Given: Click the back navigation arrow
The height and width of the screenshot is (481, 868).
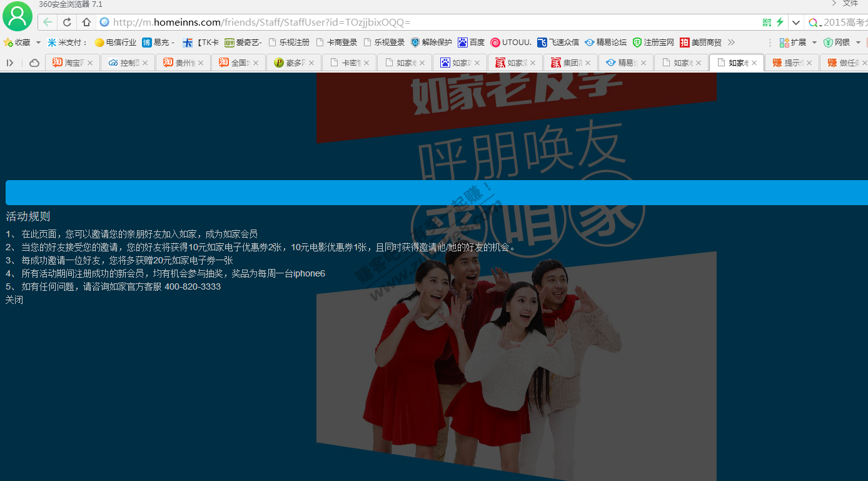Looking at the screenshot, I should pyautogui.click(x=48, y=22).
